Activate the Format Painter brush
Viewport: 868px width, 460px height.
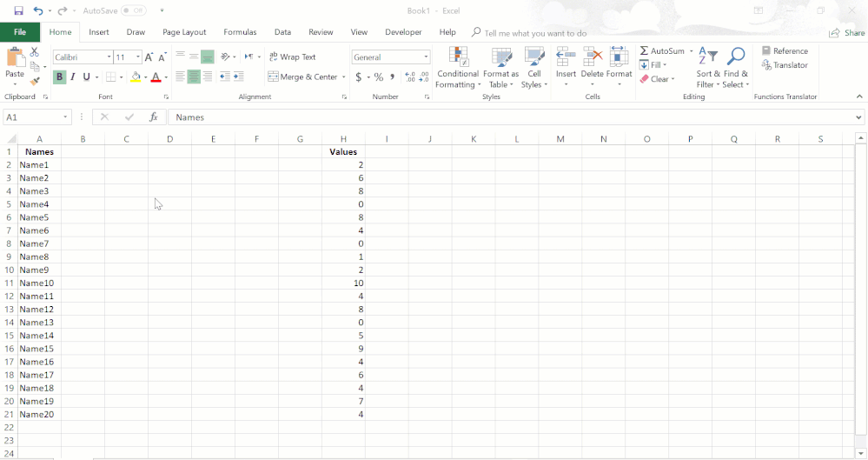(35, 82)
